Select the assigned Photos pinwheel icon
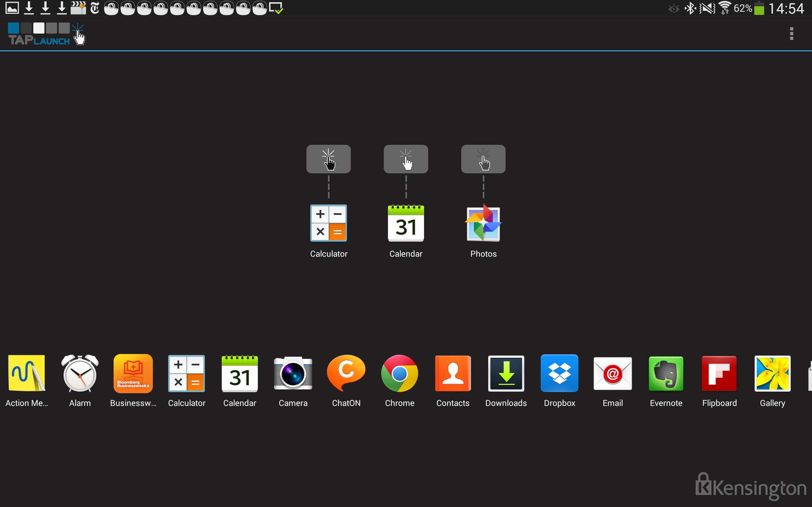This screenshot has height=507, width=812. pos(483,223)
